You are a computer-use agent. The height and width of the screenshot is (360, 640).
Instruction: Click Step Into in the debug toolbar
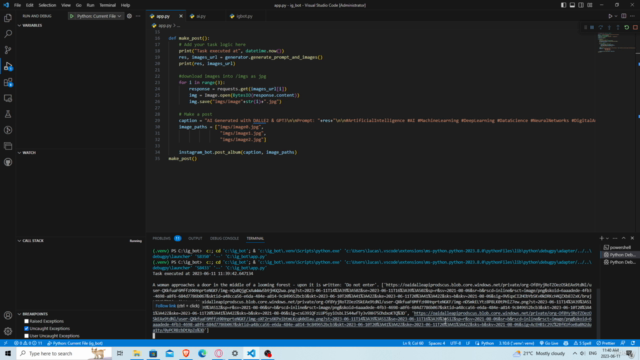click(x=609, y=27)
